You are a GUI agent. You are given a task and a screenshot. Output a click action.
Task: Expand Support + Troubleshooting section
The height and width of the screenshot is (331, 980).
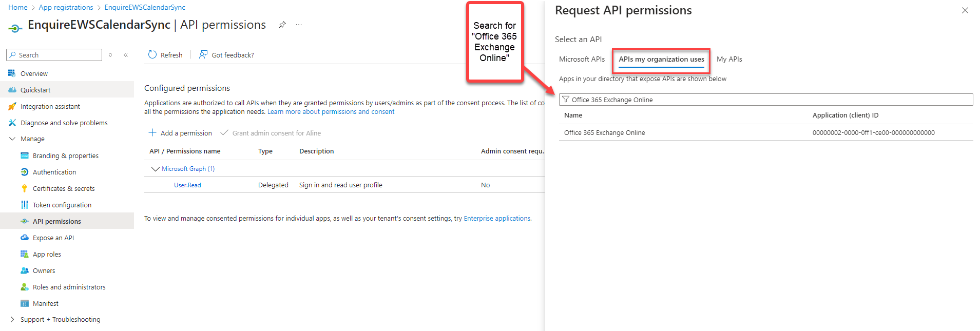(x=12, y=319)
